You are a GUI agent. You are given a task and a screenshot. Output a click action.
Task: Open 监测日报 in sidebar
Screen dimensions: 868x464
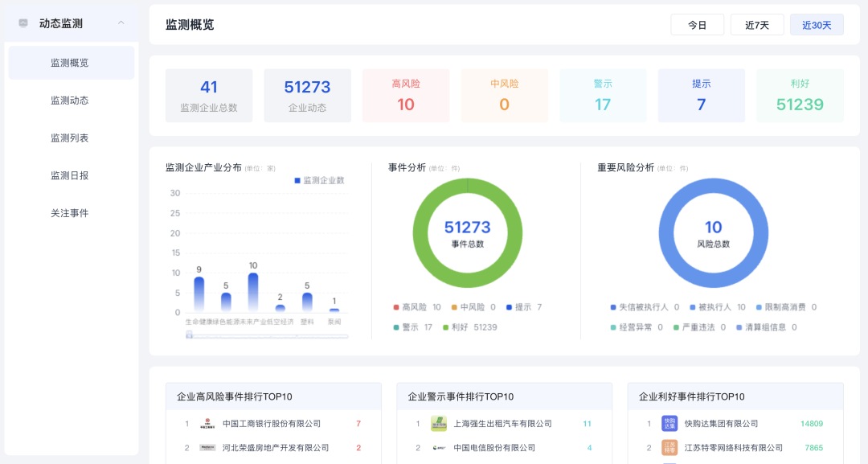[72, 175]
